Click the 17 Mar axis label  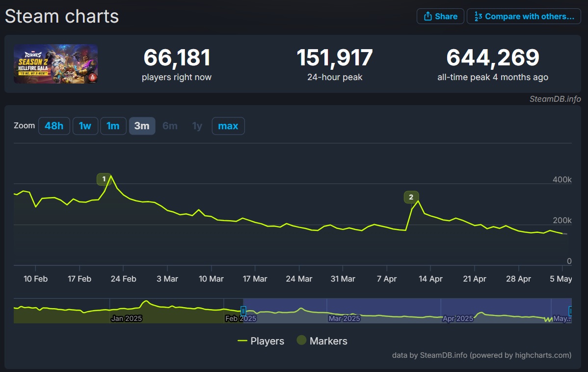255,279
